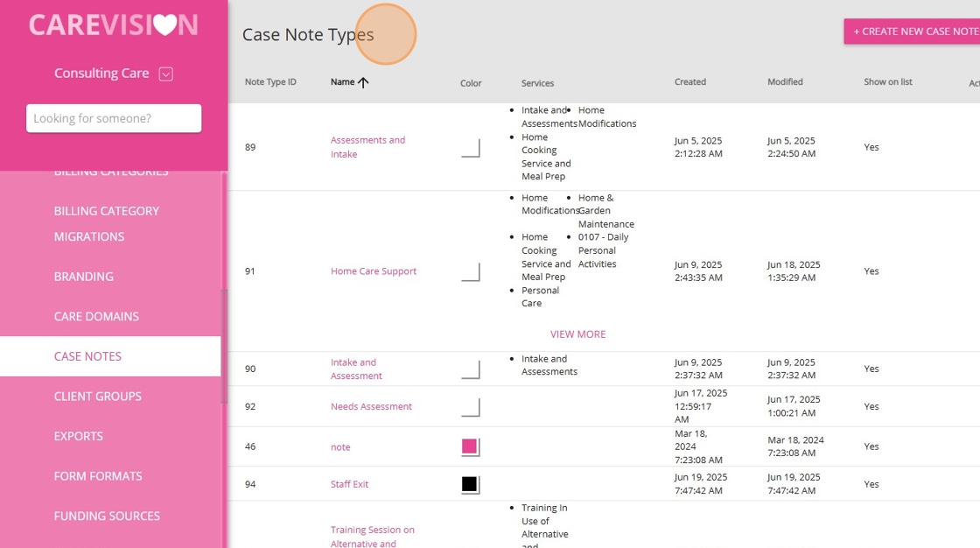
Task: Click the pink color swatch for note
Action: [470, 446]
